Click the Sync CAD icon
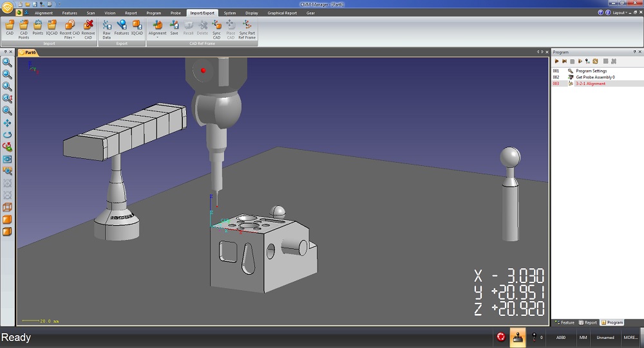Image resolution: width=644 pixels, height=348 pixels. (216, 26)
